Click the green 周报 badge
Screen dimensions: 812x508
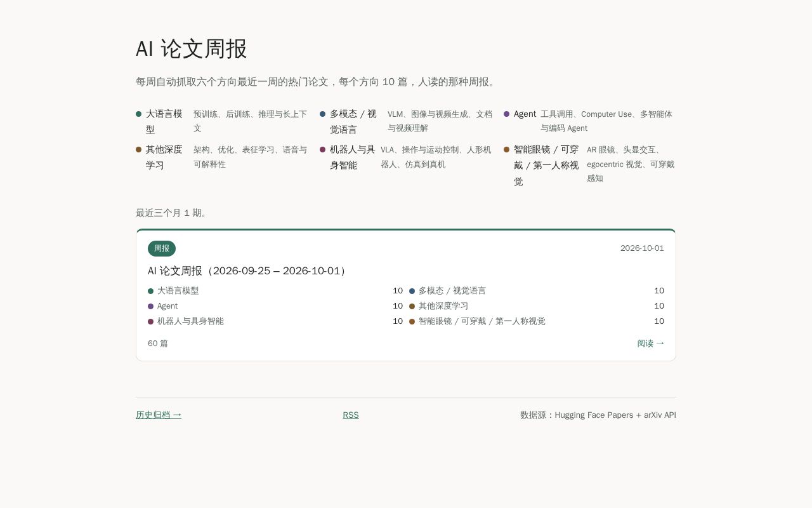tap(162, 248)
